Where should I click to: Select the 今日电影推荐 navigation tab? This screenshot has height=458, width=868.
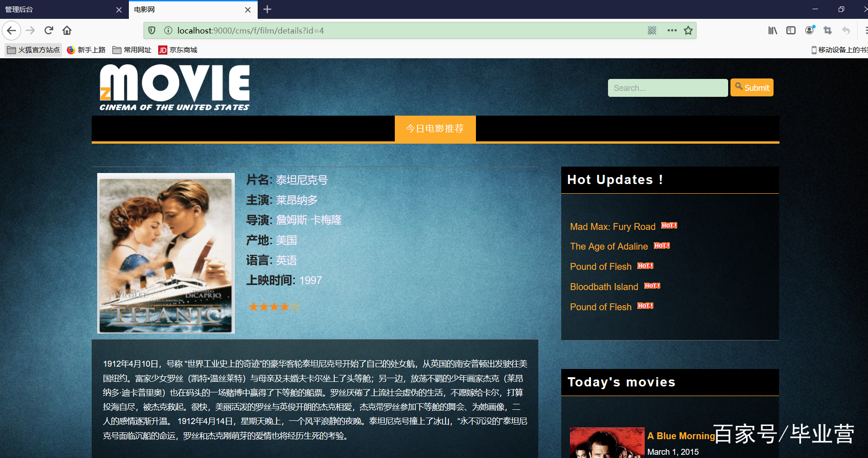tap(435, 128)
